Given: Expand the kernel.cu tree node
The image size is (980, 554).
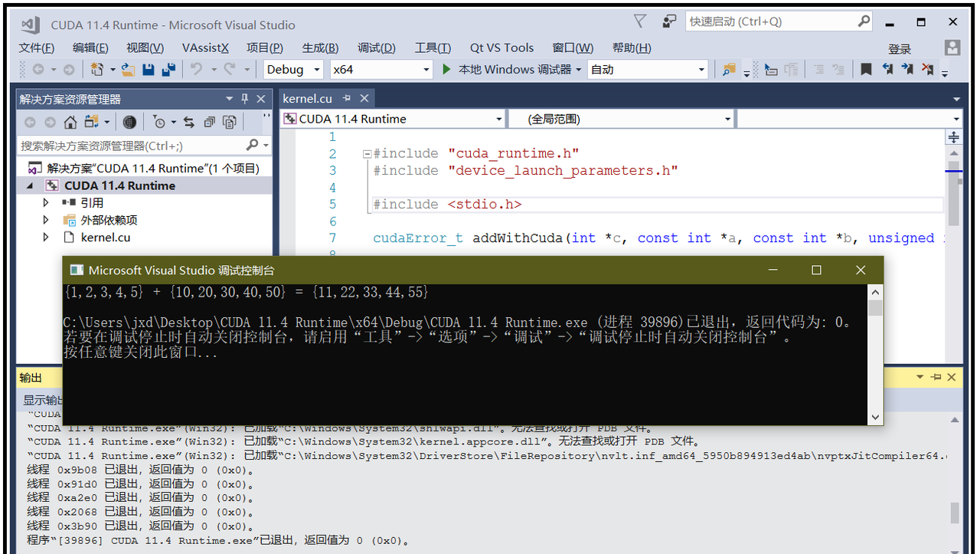Looking at the screenshot, I should click(x=46, y=238).
